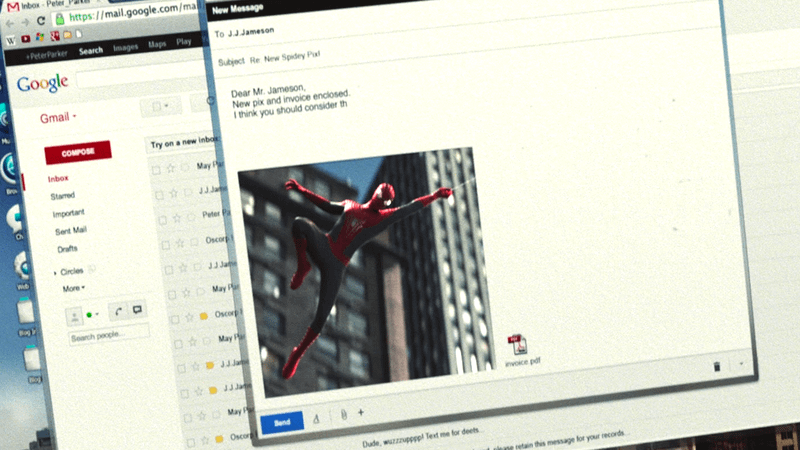This screenshot has height=450, width=800.
Task: Open the Gmail dropdown menu
Action: [x=58, y=118]
